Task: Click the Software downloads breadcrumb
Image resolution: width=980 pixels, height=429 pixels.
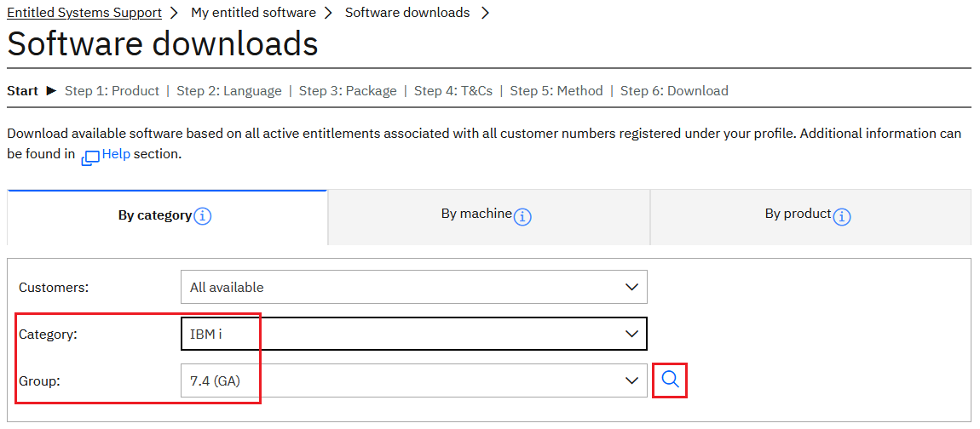Action: (x=406, y=13)
